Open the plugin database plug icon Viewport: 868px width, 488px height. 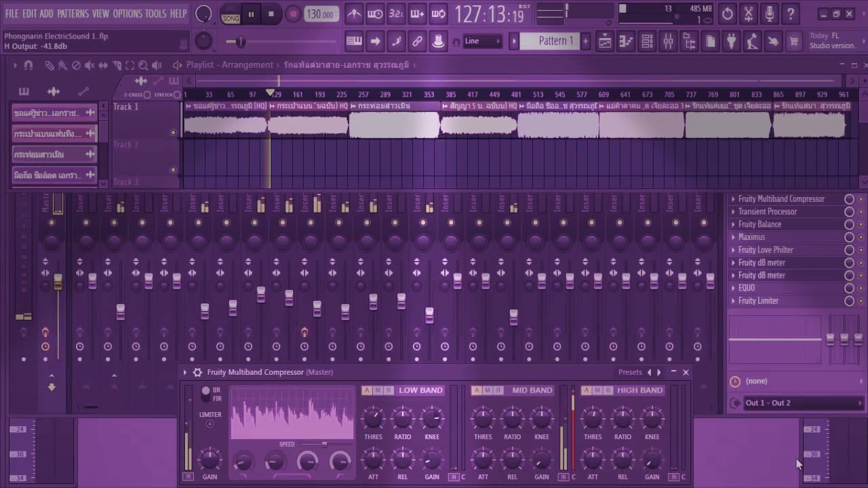pyautogui.click(x=731, y=41)
